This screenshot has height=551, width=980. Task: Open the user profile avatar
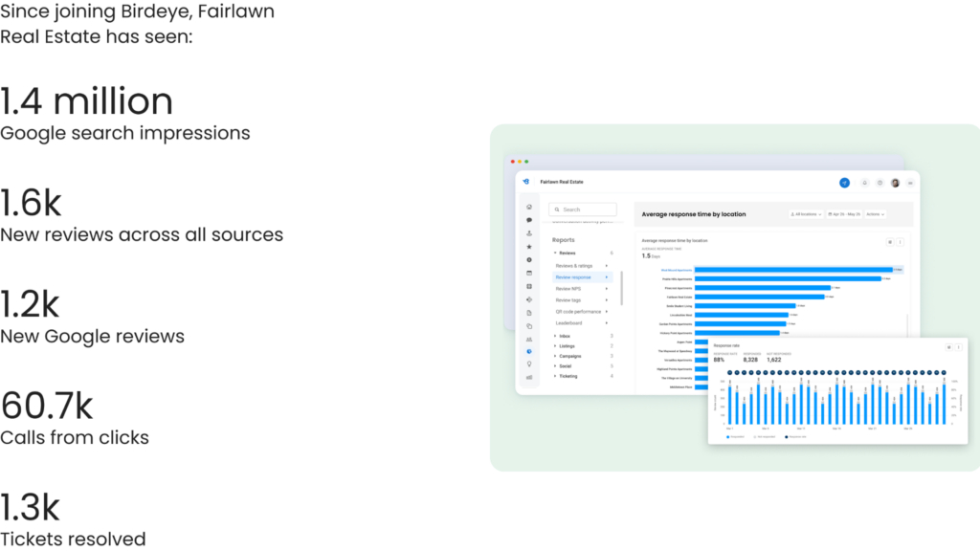point(895,182)
